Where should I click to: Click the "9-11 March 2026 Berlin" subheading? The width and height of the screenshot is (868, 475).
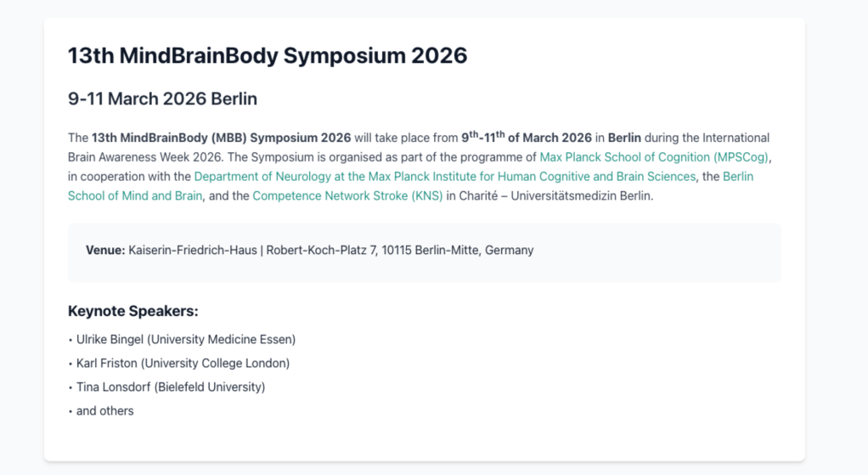tap(162, 99)
